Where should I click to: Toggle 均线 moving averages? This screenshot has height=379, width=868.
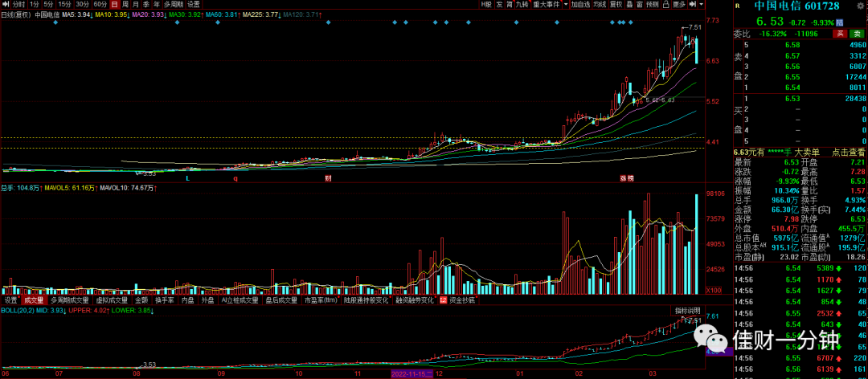[600, 4]
